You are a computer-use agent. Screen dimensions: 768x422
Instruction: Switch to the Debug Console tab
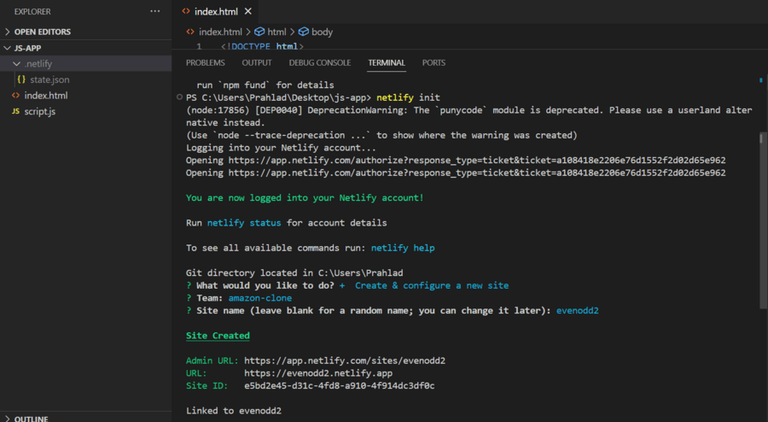coord(320,63)
